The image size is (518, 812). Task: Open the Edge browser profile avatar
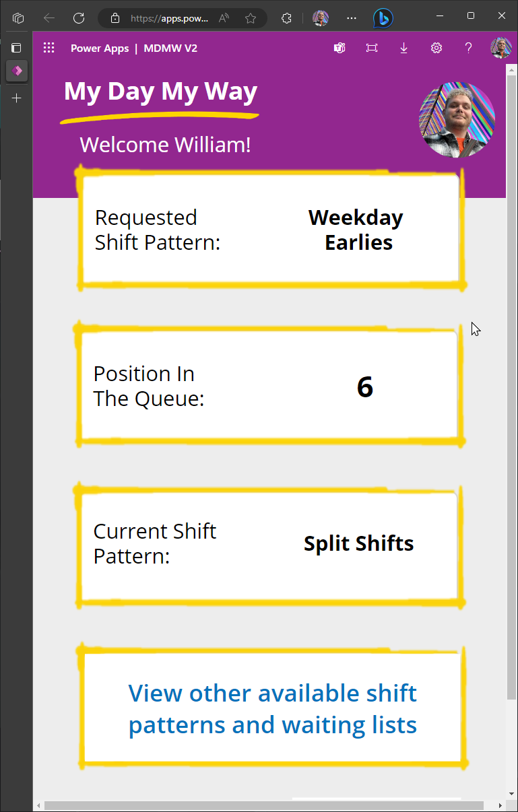321,18
